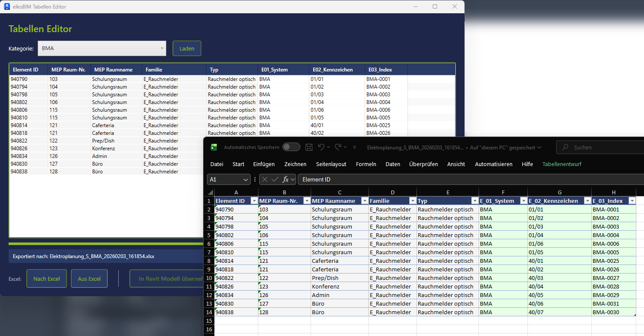Open the Element ID column filter dropdown

254,201
